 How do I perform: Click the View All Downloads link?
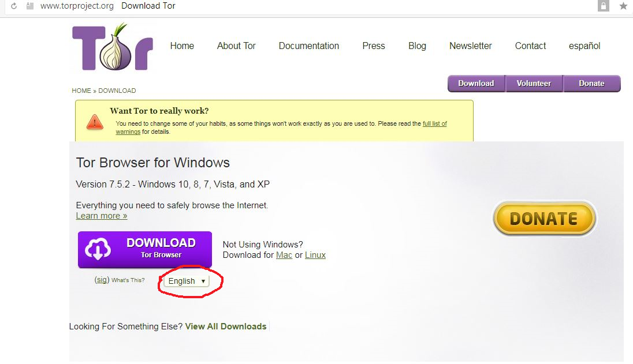[x=225, y=326]
